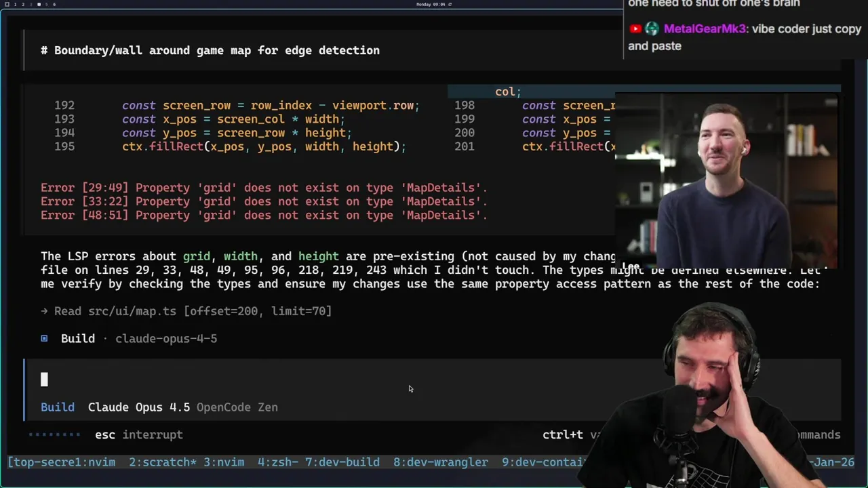Viewport: 868px width, 488px height.
Task: Click Error [29:49] grid property line
Action: click(x=264, y=188)
